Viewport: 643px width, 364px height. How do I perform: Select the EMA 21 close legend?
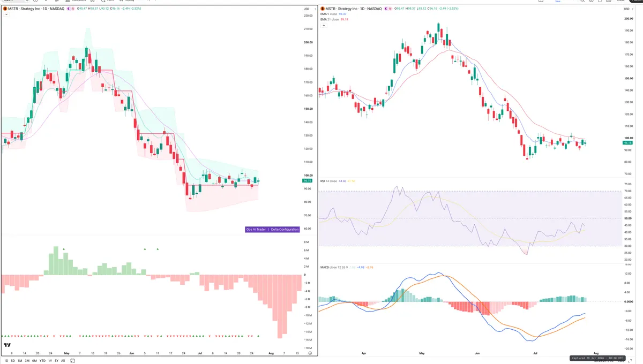(330, 19)
